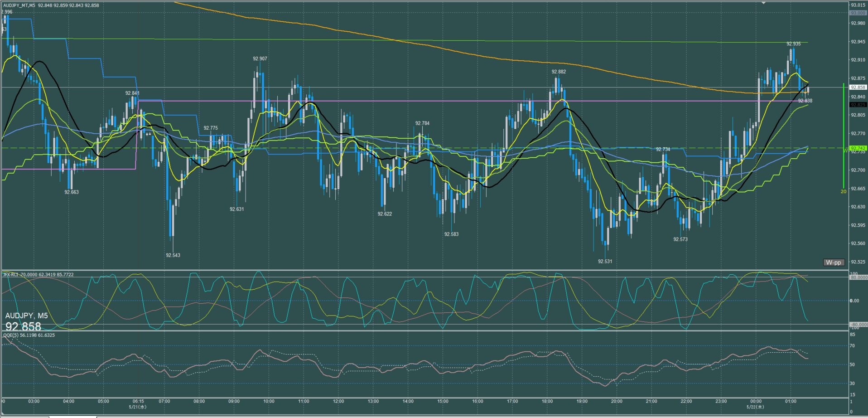The width and height of the screenshot is (868, 418).
Task: Click the vertical green range bar at the right
Action: point(844,136)
